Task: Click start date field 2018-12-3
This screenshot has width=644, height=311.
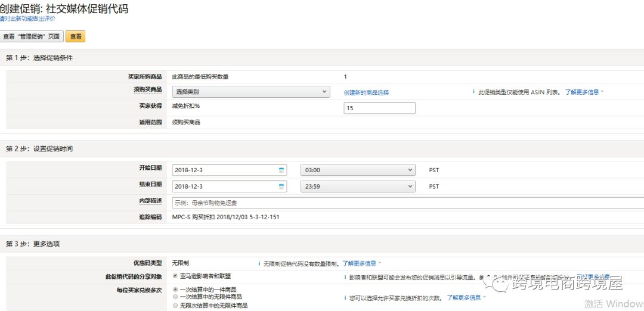Action: pyautogui.click(x=229, y=170)
